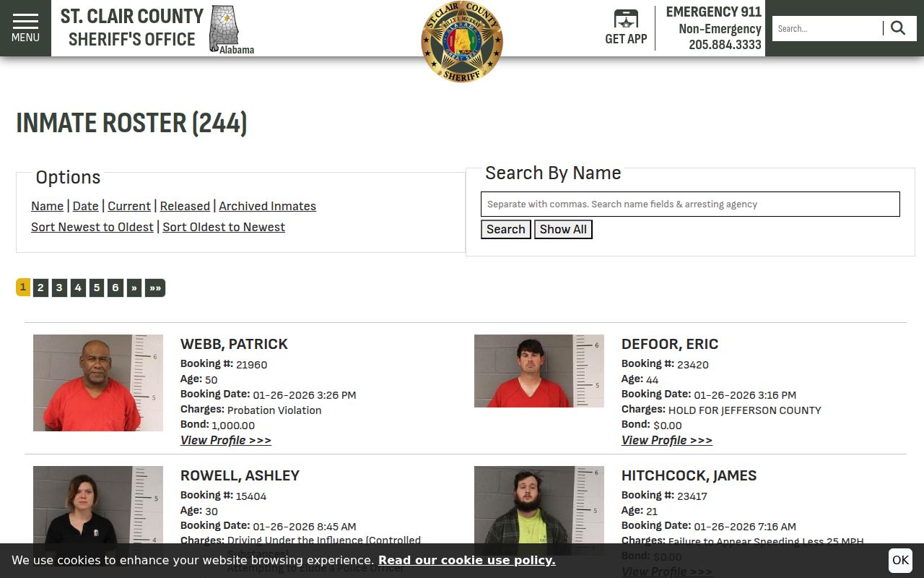Open Eric Defoor's mugshot photo

539,371
